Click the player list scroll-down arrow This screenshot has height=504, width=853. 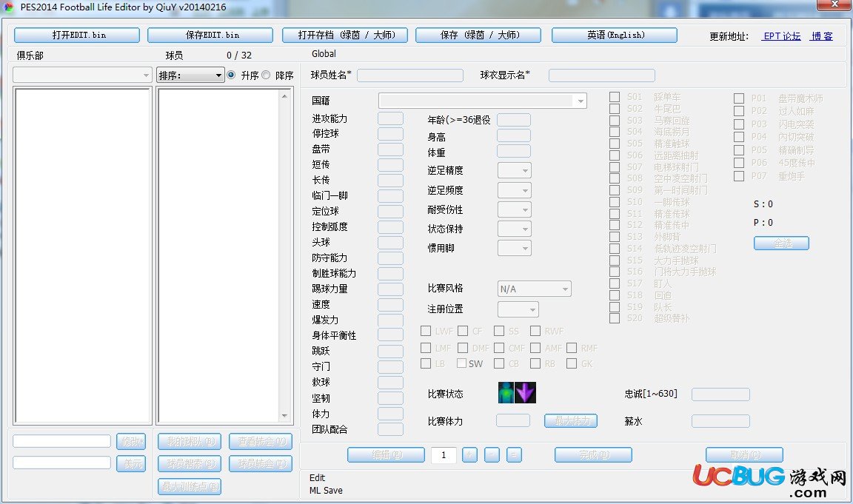[284, 416]
